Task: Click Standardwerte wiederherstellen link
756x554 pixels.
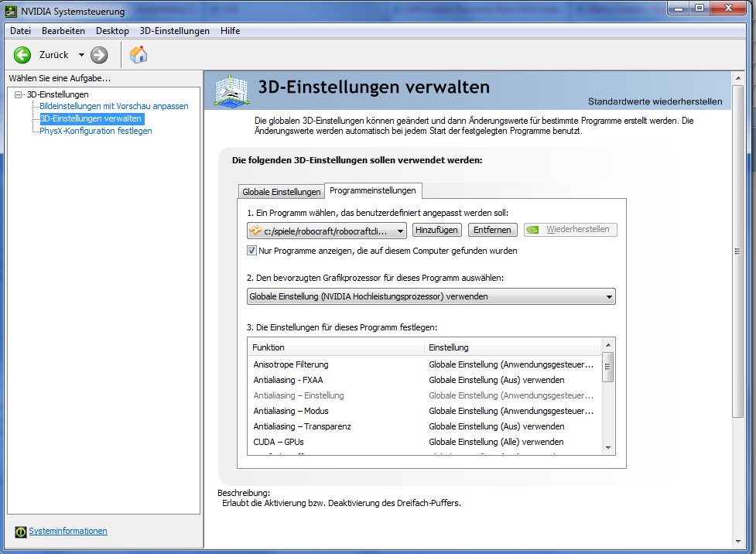Action: [x=655, y=101]
